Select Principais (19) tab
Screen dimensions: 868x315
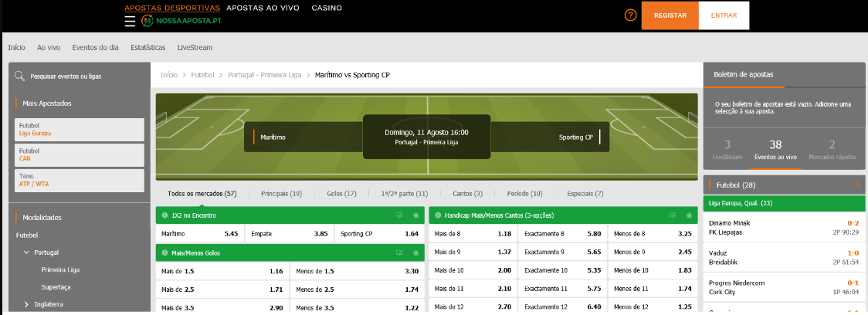click(x=281, y=194)
